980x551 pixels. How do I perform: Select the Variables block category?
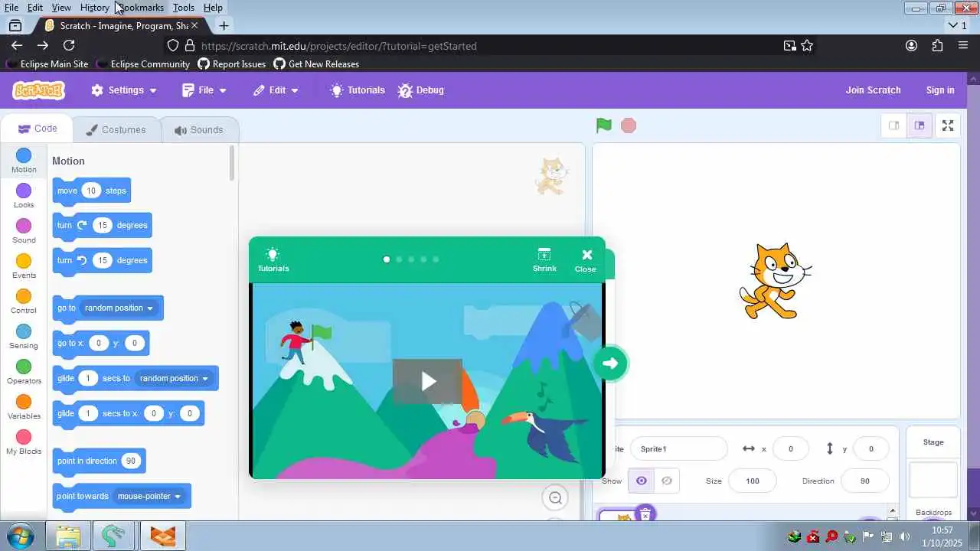pyautogui.click(x=24, y=407)
